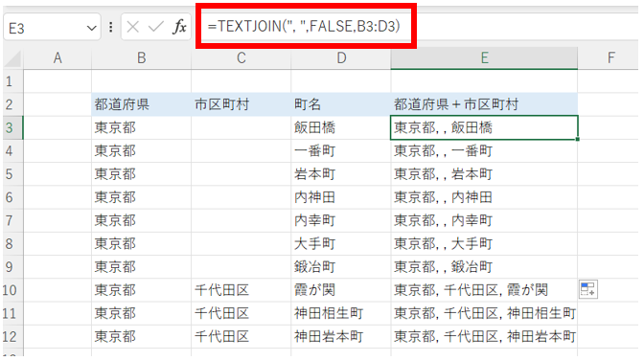Click the Insert Function fx icon
The width and height of the screenshot is (644, 361).
click(x=179, y=27)
